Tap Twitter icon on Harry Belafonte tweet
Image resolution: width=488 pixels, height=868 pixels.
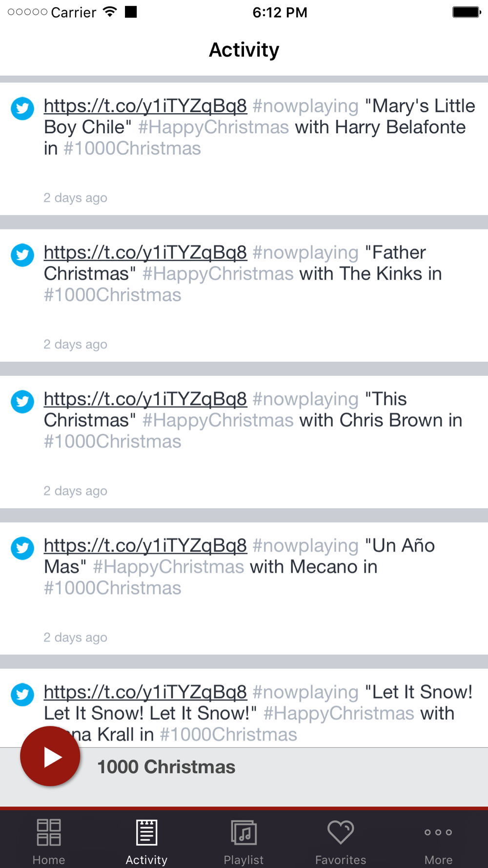[22, 108]
